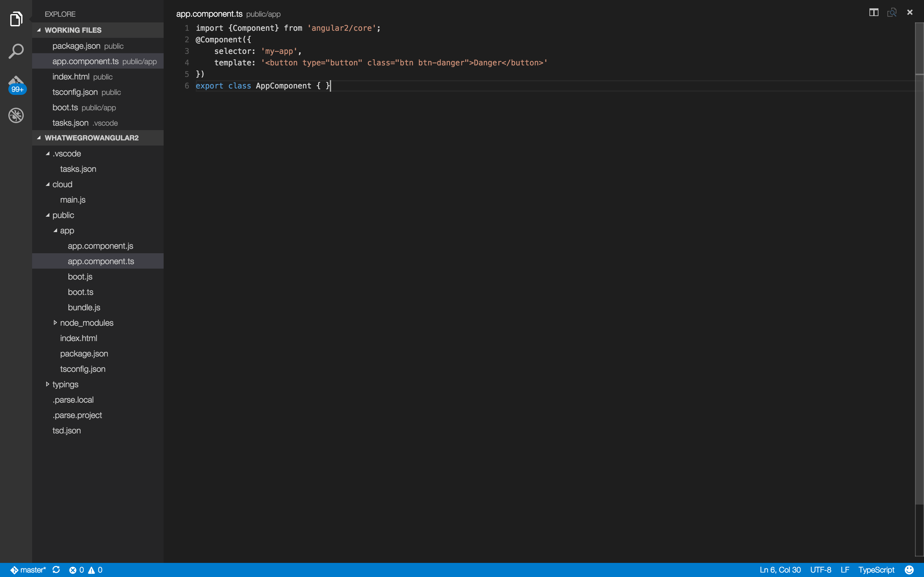The image size is (924, 577).
Task: Click the master branch in status bar
Action: [x=28, y=570]
